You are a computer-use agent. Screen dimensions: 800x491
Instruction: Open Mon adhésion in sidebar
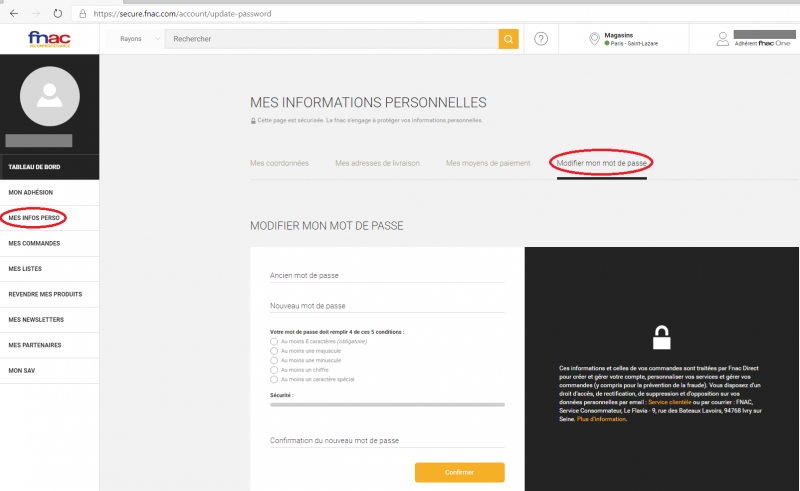pos(49,192)
